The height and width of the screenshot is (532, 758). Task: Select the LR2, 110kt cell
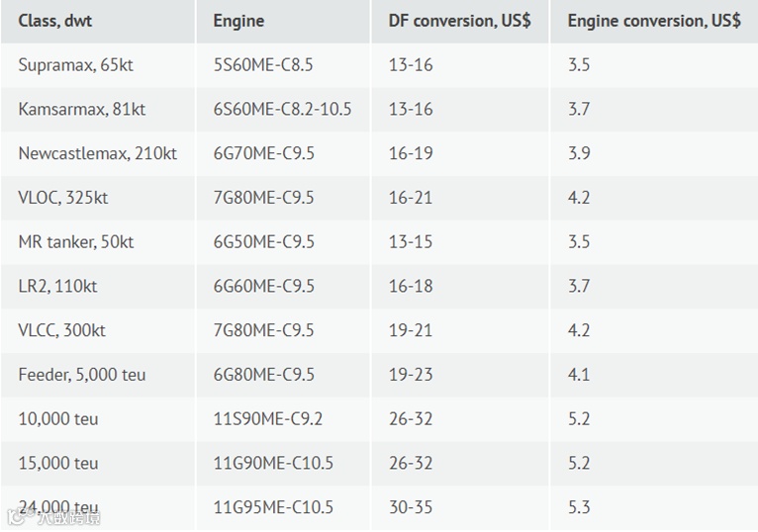coord(57,286)
